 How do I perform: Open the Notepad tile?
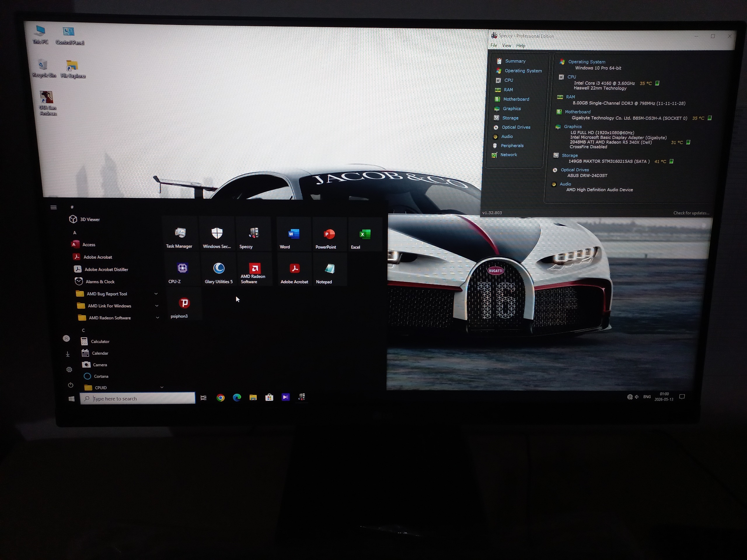point(330,270)
